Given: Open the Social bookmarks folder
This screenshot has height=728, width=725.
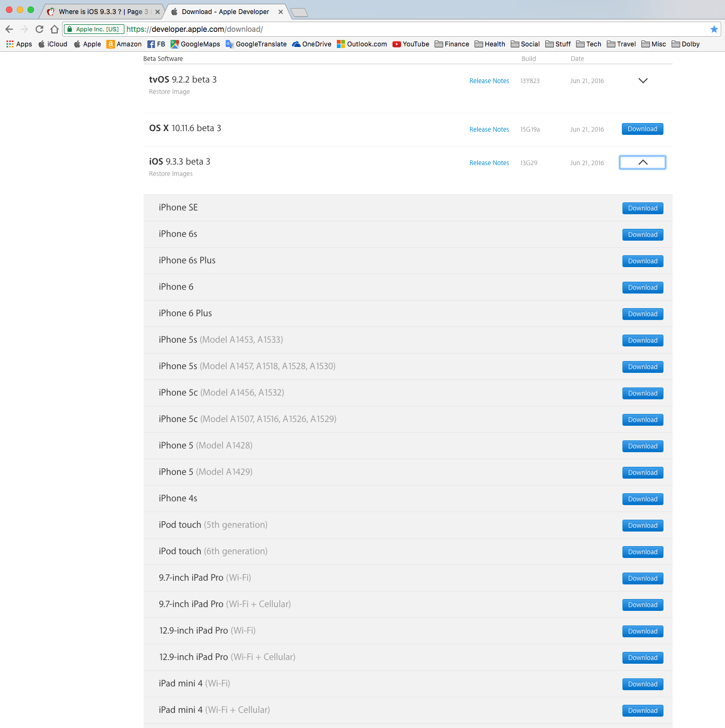Looking at the screenshot, I should (525, 44).
